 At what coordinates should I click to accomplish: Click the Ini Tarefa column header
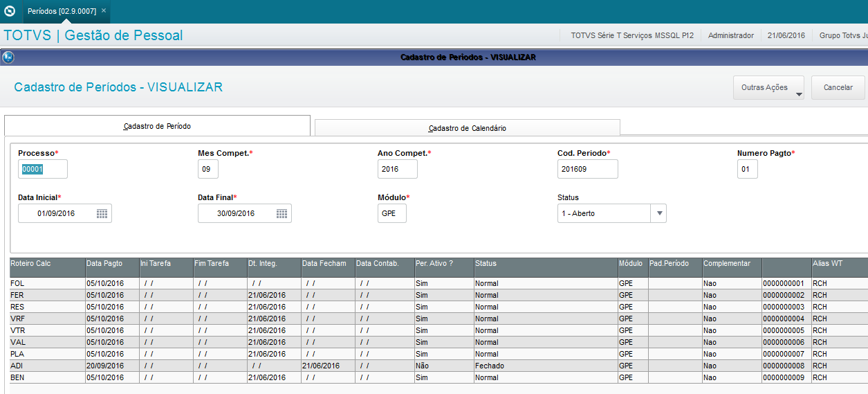[x=166, y=268]
